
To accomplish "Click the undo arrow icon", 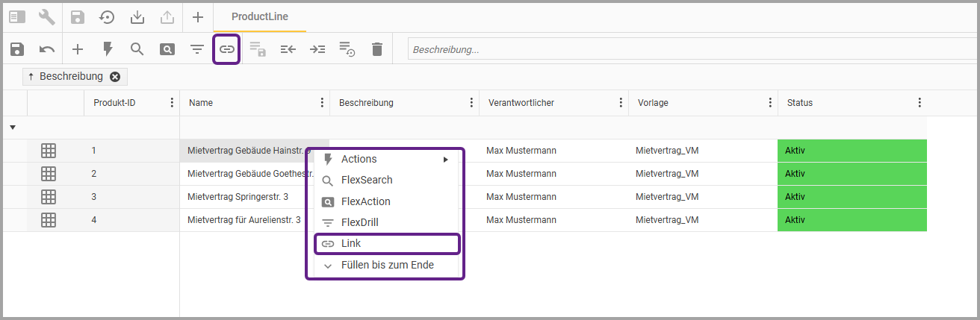I will [47, 49].
